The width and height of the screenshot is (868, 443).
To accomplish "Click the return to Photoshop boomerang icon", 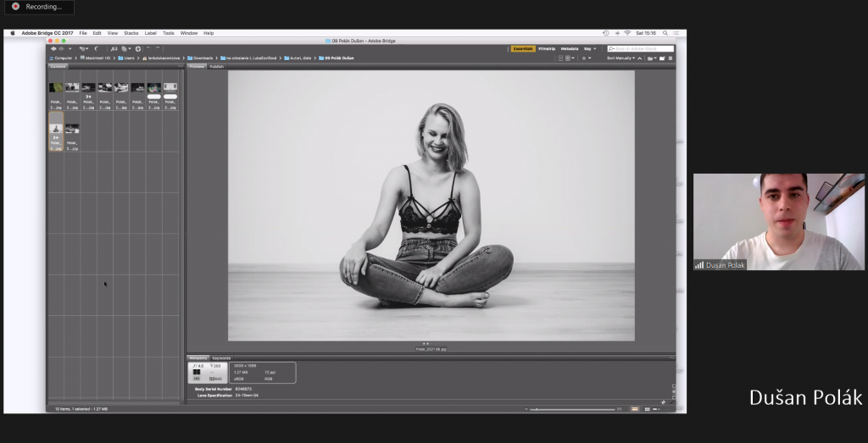I will click(x=97, y=48).
